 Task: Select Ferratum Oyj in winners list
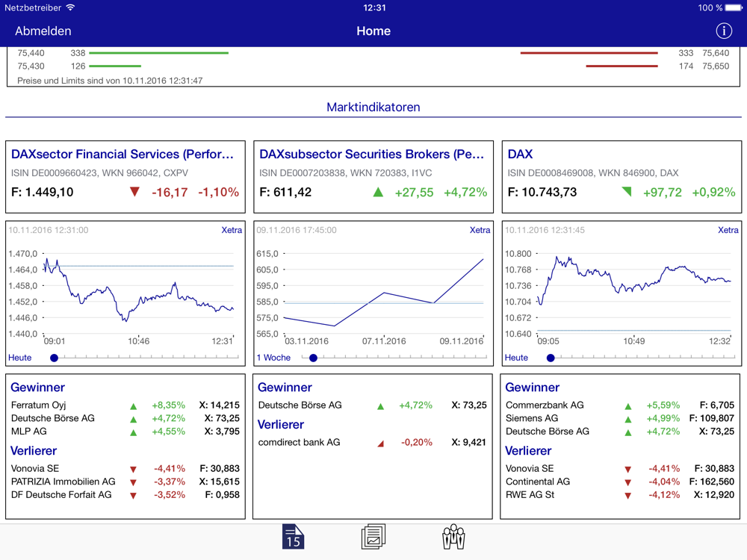[125, 405]
